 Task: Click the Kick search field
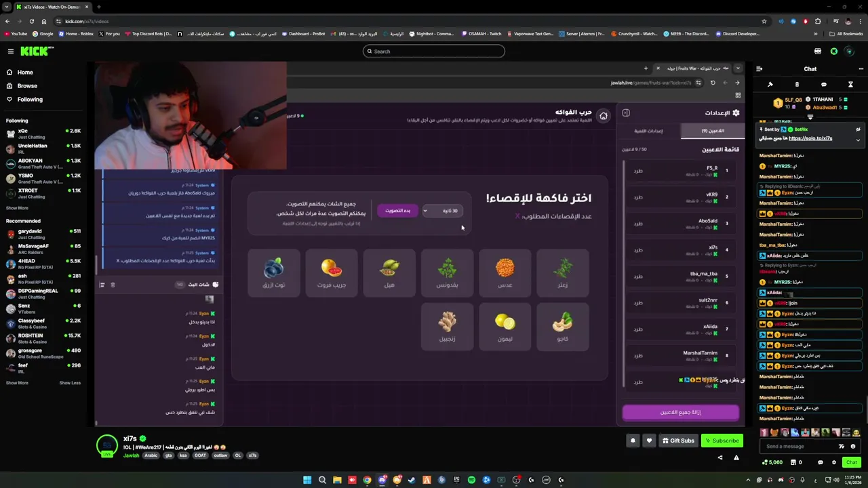point(434,51)
